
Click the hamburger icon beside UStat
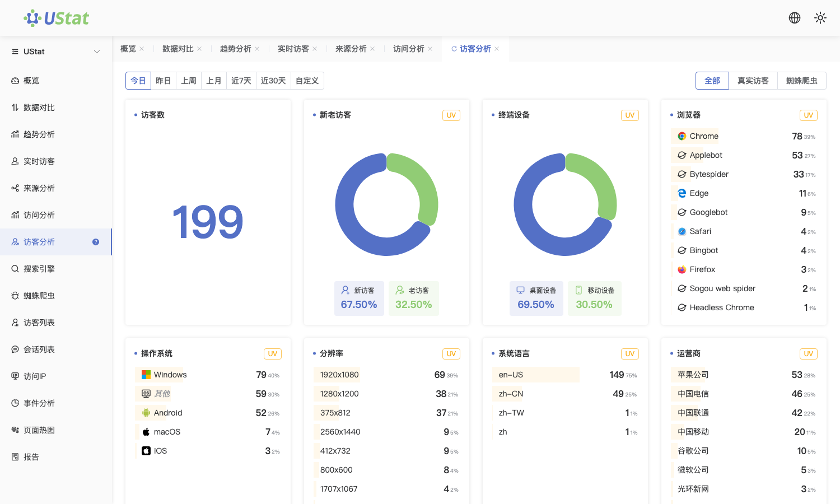pyautogui.click(x=15, y=52)
